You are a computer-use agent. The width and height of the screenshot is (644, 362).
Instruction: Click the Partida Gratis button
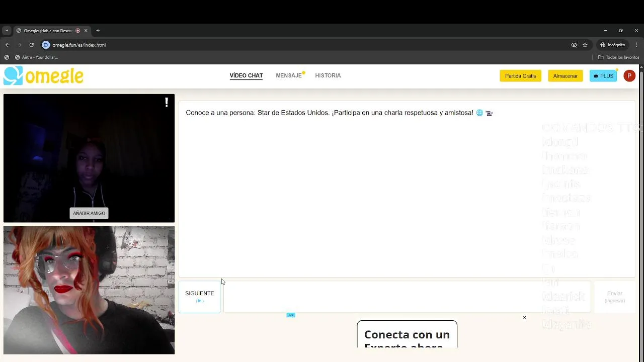pyautogui.click(x=520, y=76)
